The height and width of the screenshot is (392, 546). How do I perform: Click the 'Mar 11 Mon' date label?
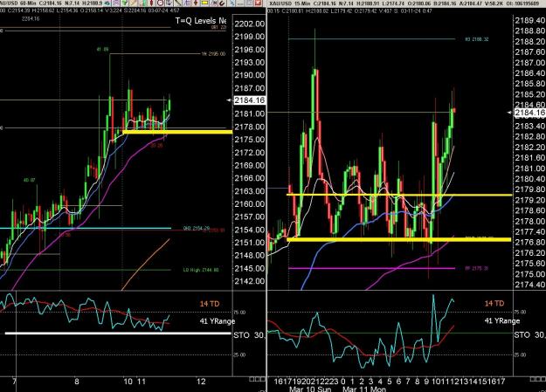click(364, 389)
